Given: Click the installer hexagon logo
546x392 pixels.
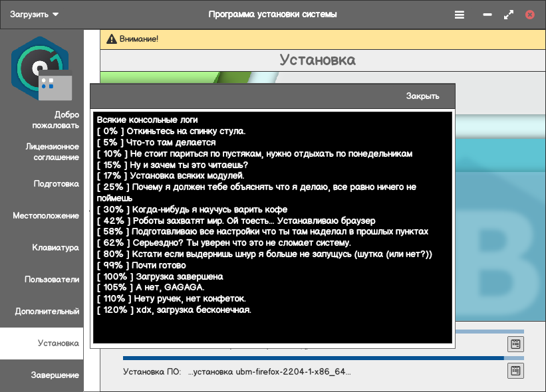Looking at the screenshot, I should point(41,68).
